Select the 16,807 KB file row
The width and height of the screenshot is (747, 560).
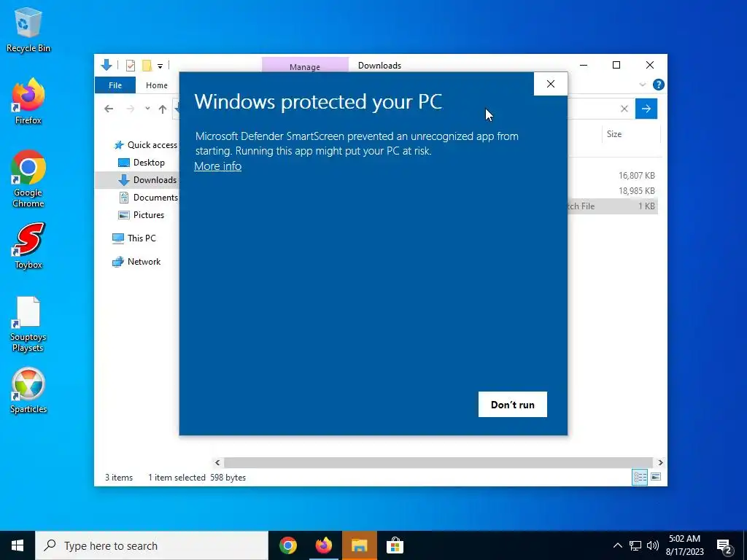coord(613,175)
